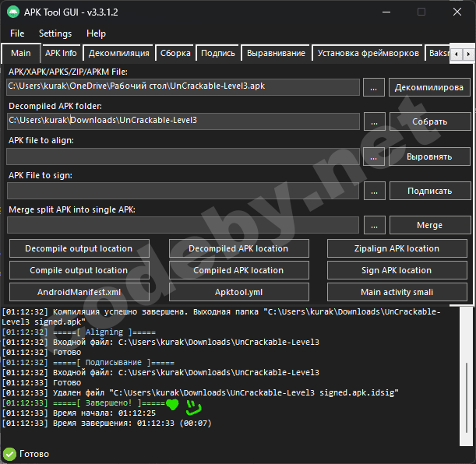
Task: Click the Main activity smali button
Action: (397, 292)
